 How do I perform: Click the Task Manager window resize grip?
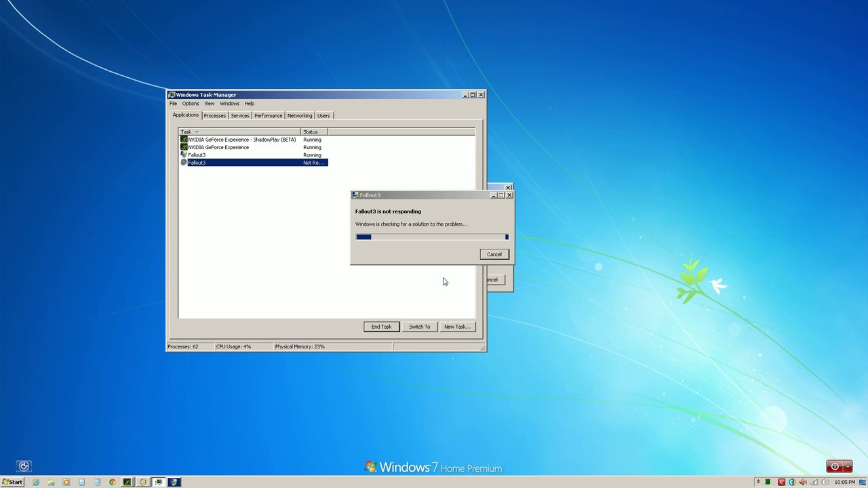482,347
